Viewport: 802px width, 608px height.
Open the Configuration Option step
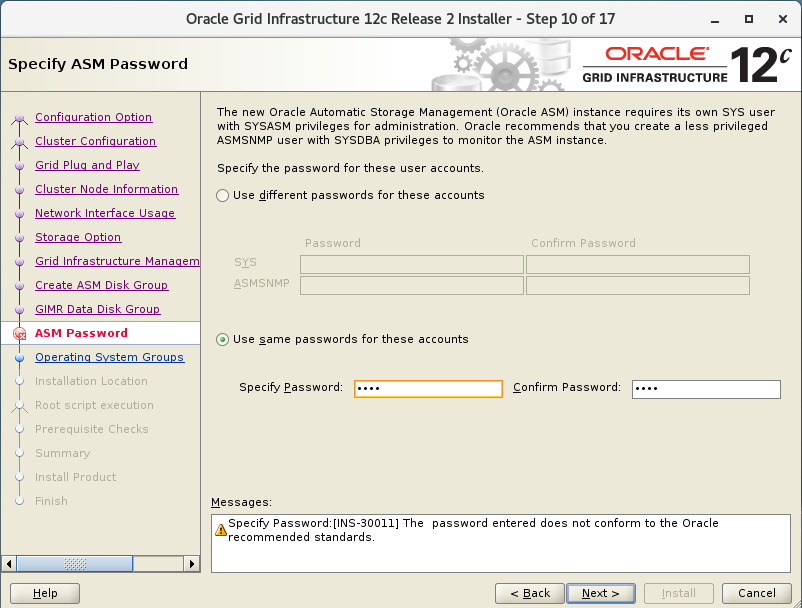tap(93, 117)
